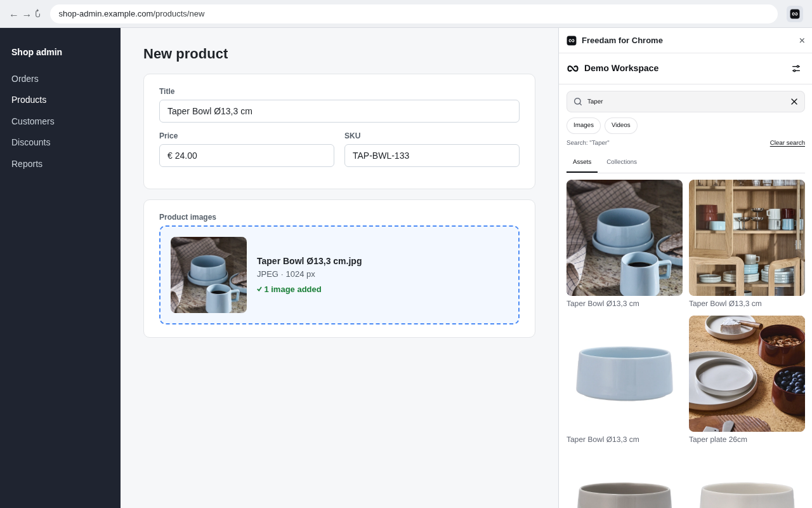Open the Freedam extension icon in toolbar
812x508 pixels.
pos(795,14)
